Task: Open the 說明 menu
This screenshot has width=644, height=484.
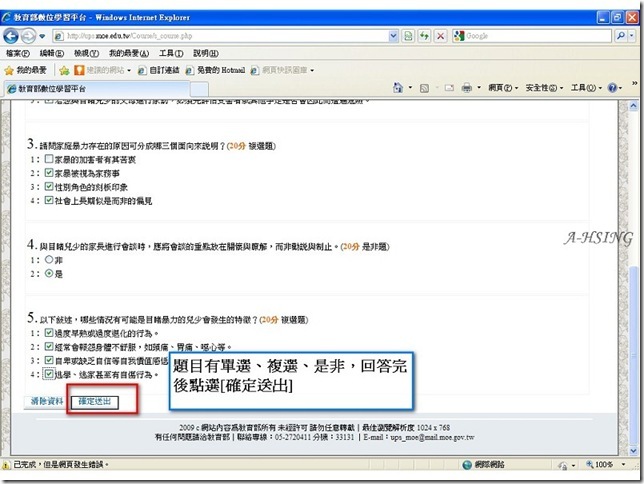Action: pyautogui.click(x=206, y=53)
